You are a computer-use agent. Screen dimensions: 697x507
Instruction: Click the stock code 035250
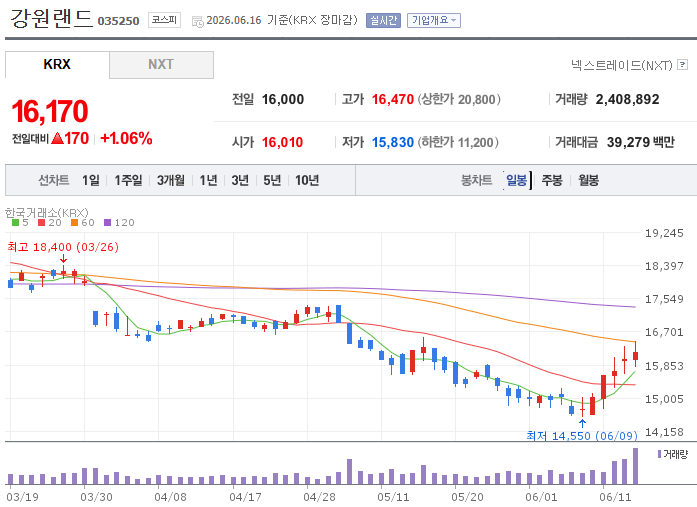pos(118,21)
